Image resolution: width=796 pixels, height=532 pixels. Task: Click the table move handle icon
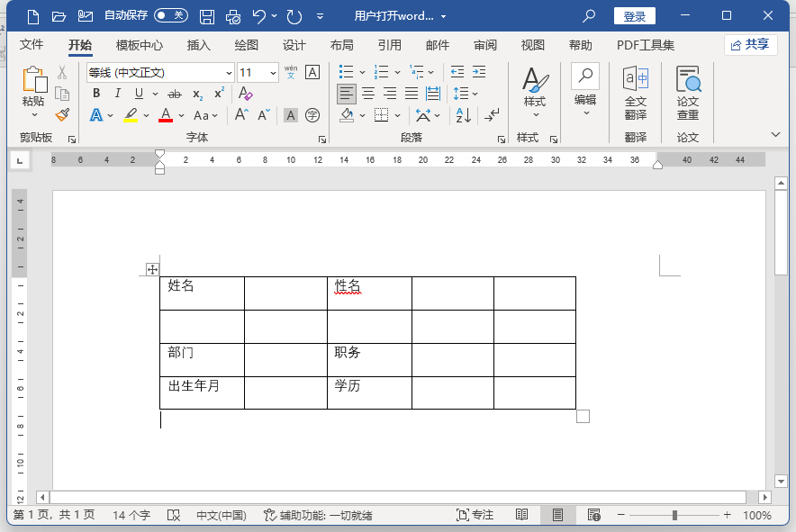pos(152,269)
